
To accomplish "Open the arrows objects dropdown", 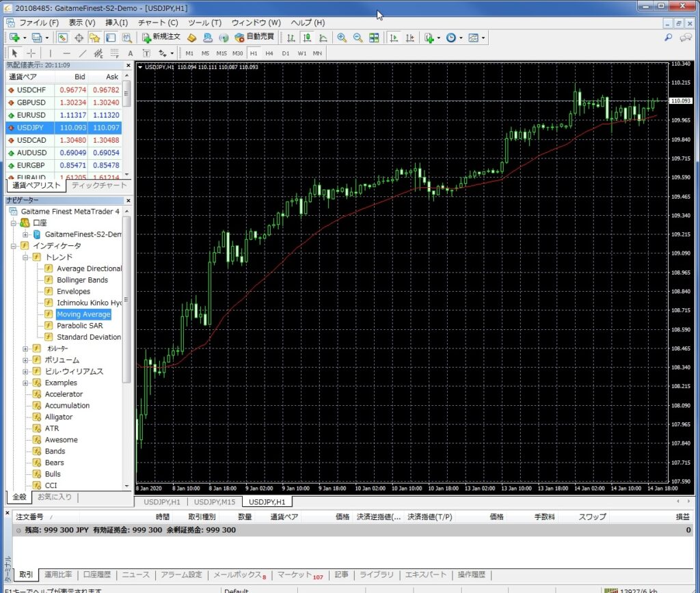I will pyautogui.click(x=165, y=53).
